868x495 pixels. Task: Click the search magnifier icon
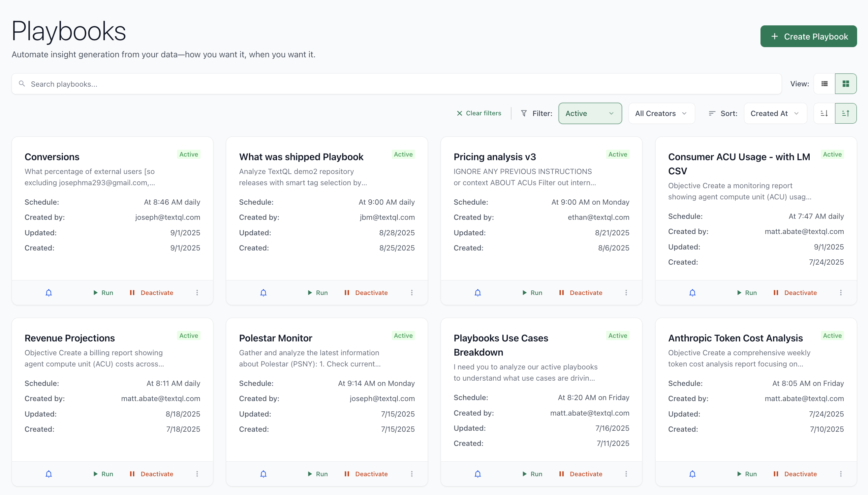coord(22,84)
